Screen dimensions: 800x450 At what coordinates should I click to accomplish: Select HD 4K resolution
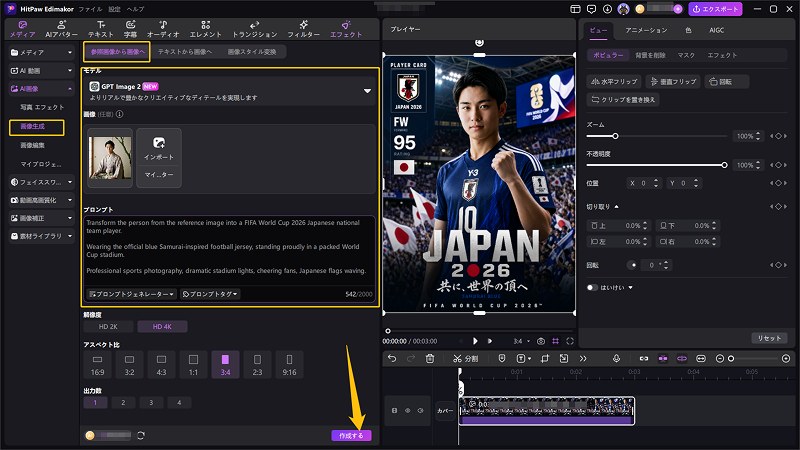162,327
